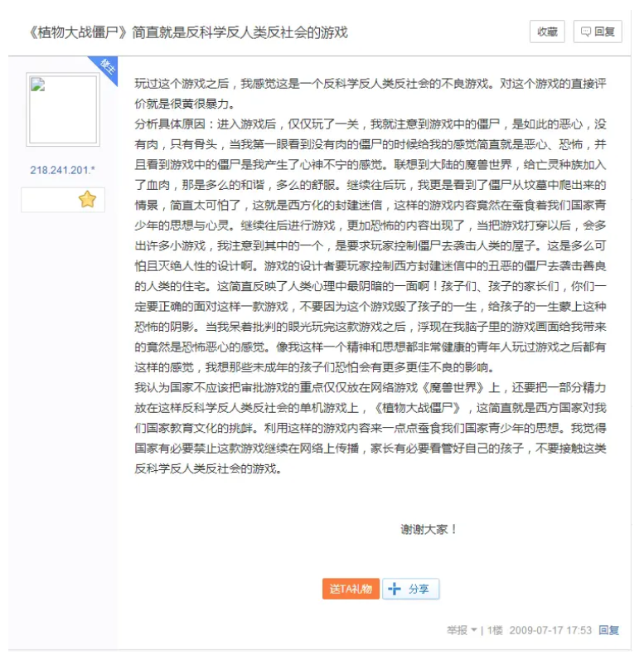
Task: Click the blue 楼主 corner ribbon
Action: (x=106, y=65)
